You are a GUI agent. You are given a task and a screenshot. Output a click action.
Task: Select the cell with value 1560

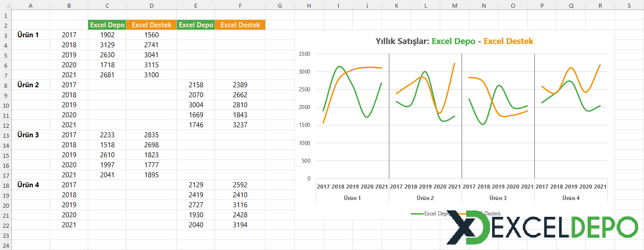point(151,35)
